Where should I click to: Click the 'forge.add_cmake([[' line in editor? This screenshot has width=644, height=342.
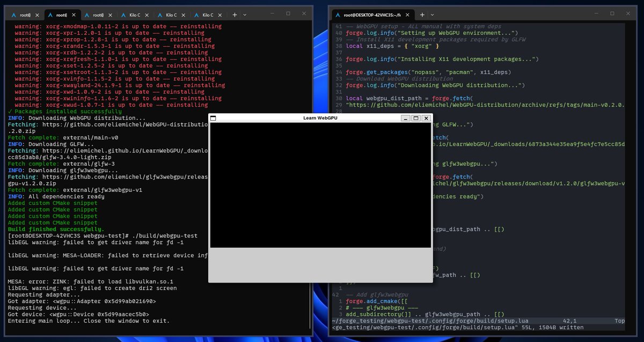pyautogui.click(x=376, y=301)
